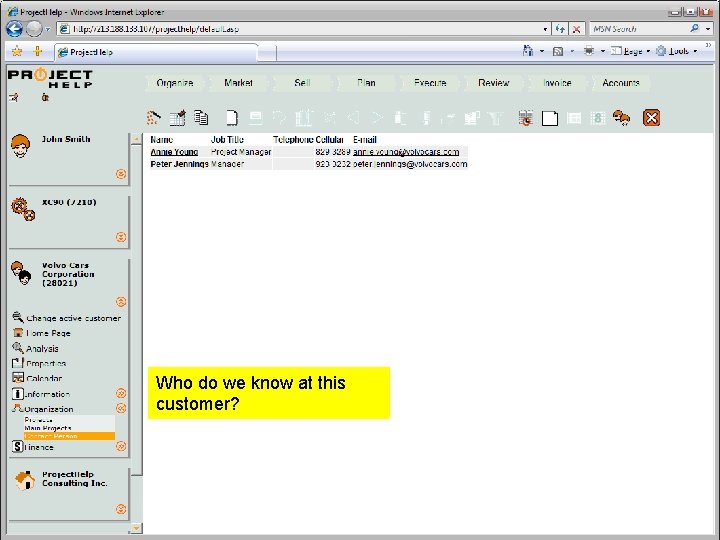The height and width of the screenshot is (540, 720).
Task: Click the dimmed filter funnel toolbar icon
Action: 496,118
